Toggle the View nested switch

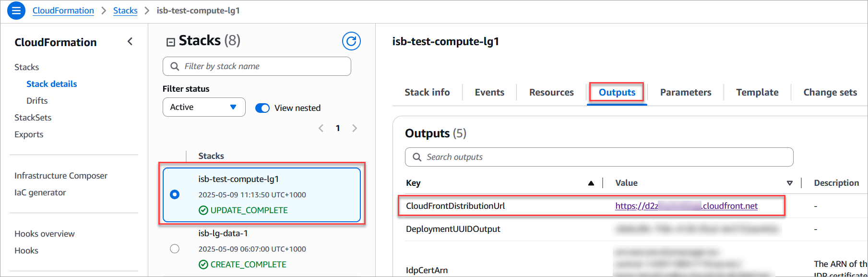point(262,108)
